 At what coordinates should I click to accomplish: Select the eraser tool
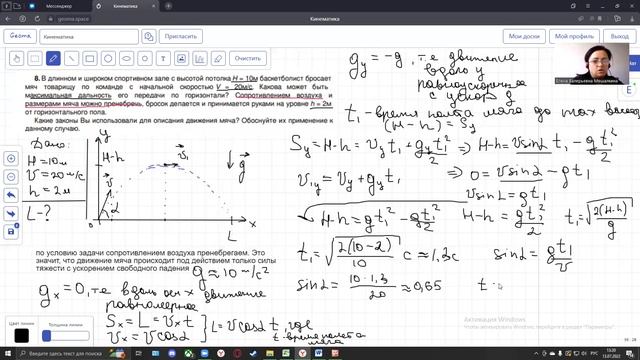coord(218,58)
